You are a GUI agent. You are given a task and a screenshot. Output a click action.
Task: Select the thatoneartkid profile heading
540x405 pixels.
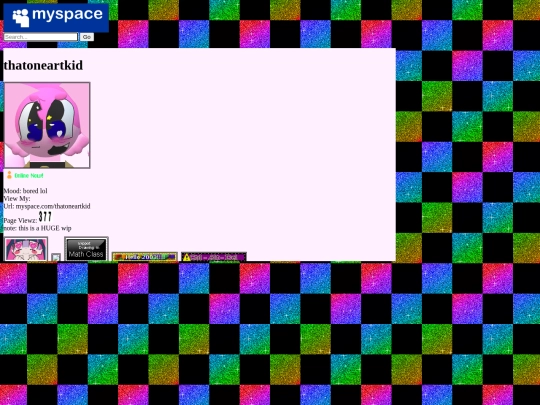point(43,65)
